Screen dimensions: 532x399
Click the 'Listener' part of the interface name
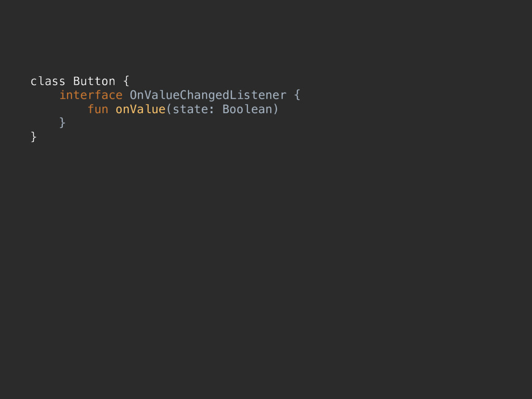258,96
